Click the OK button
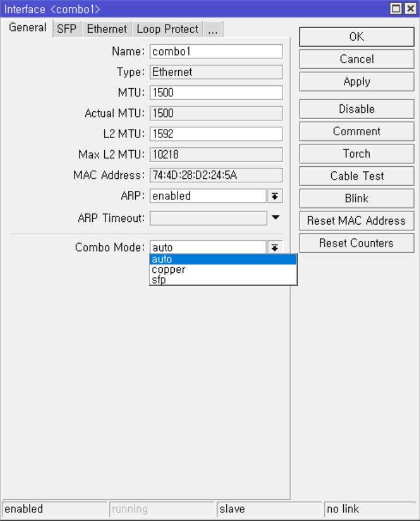The width and height of the screenshot is (420, 521). tap(356, 37)
